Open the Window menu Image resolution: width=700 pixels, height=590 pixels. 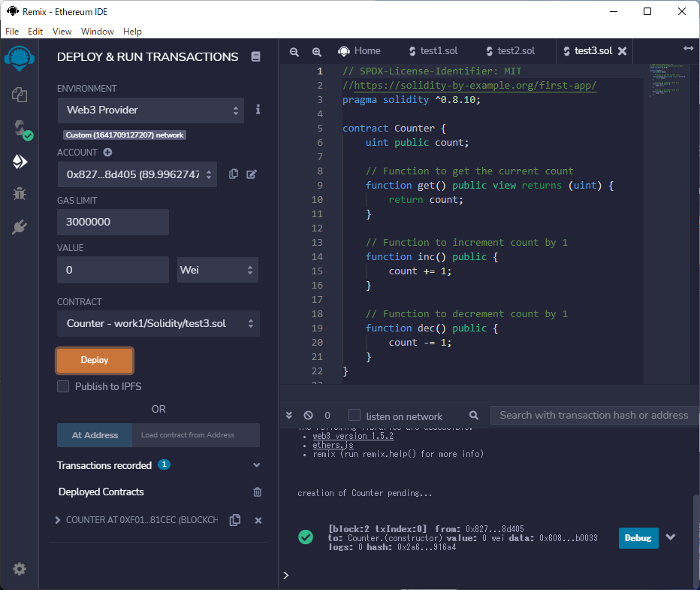[x=97, y=32]
